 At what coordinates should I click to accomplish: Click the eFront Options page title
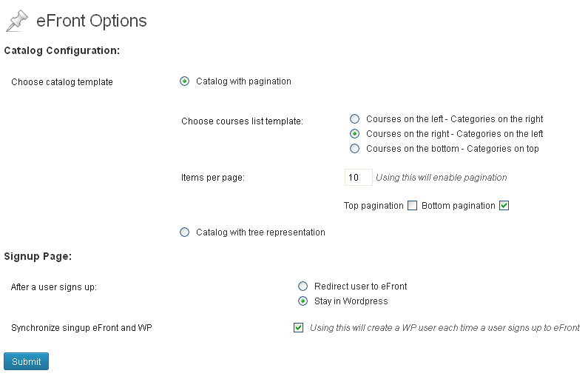pos(92,21)
